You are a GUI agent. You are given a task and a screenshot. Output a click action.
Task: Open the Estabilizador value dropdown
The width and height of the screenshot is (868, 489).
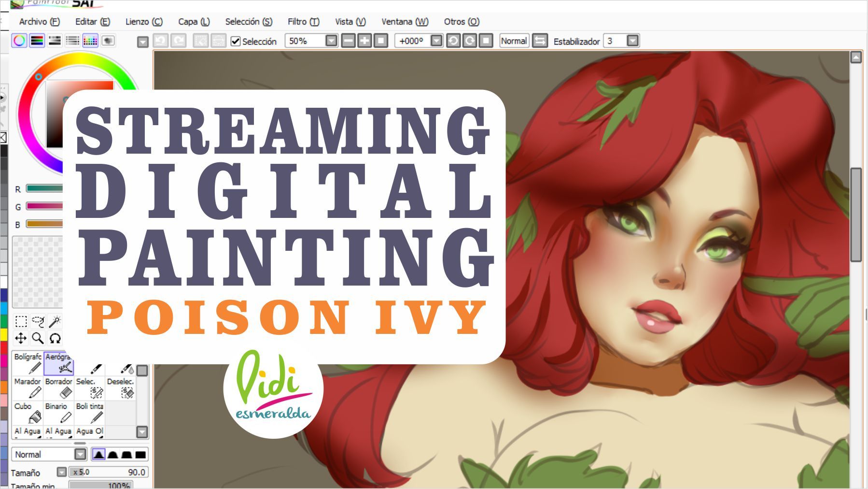(632, 41)
